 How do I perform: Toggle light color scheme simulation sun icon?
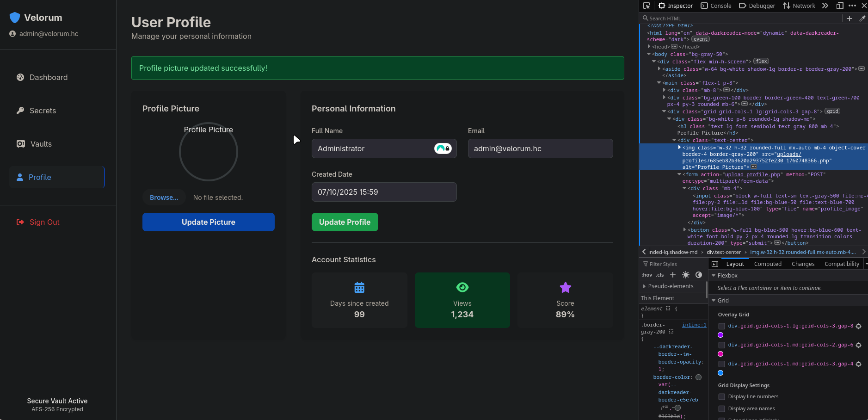tap(686, 275)
